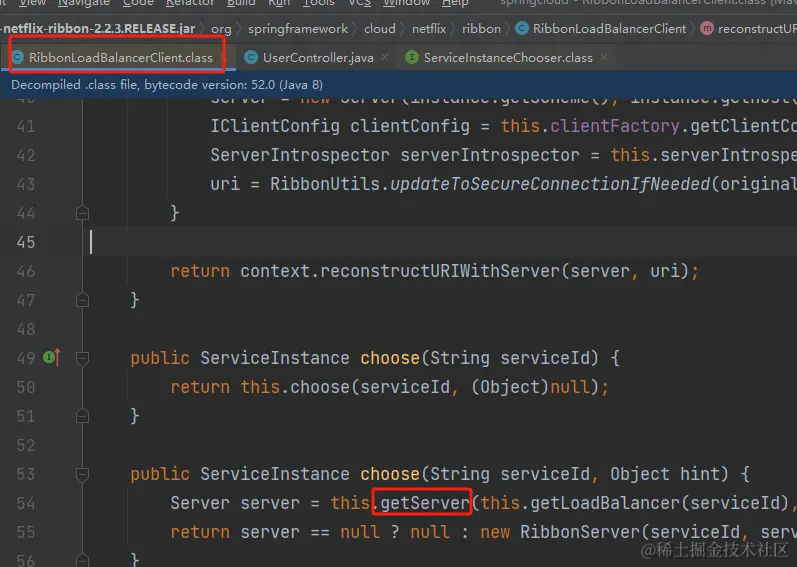This screenshot has height=567, width=797.
Task: Click the reconstructURI method breadcrumb icon
Action: 707,28
